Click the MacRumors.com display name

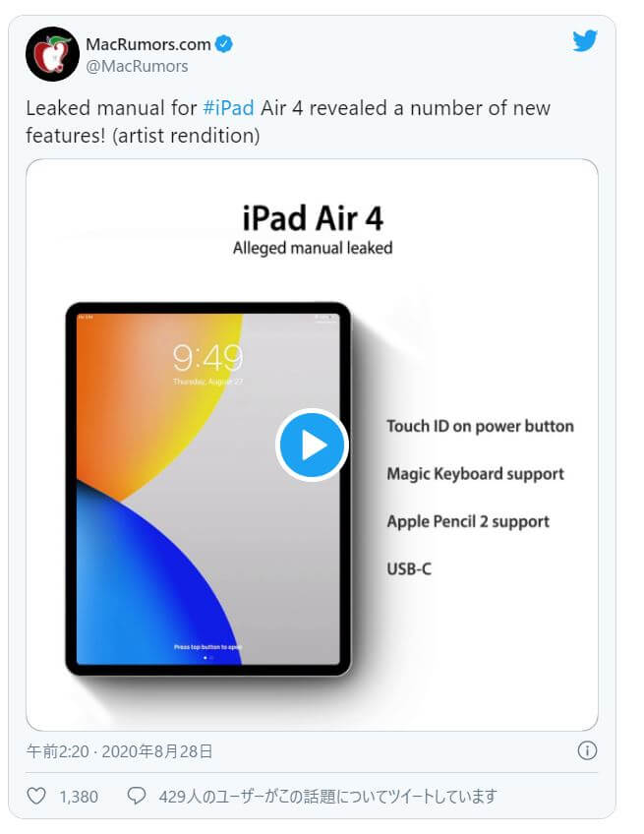[148, 44]
